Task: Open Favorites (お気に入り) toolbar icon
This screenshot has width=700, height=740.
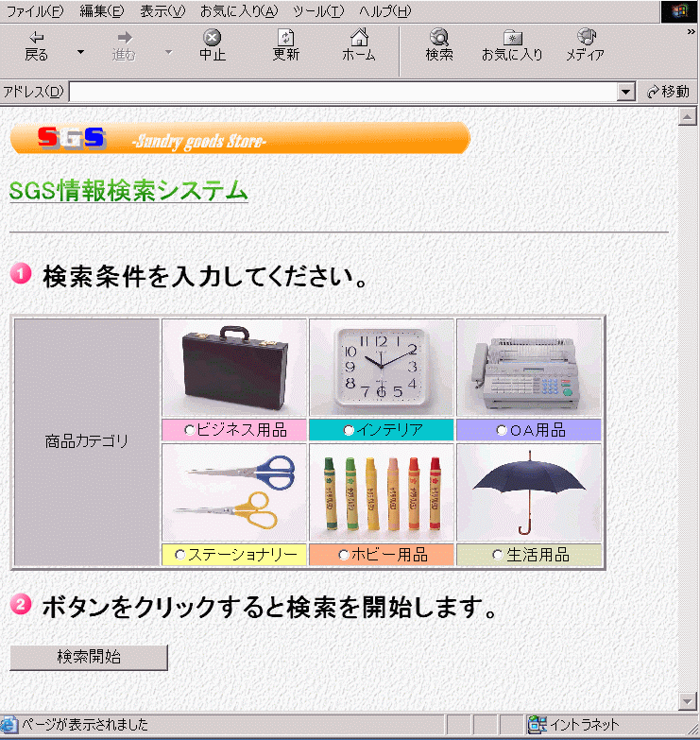Action: point(512,38)
